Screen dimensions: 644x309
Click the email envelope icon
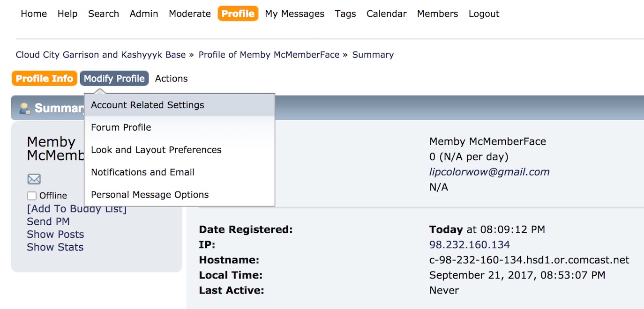click(34, 179)
